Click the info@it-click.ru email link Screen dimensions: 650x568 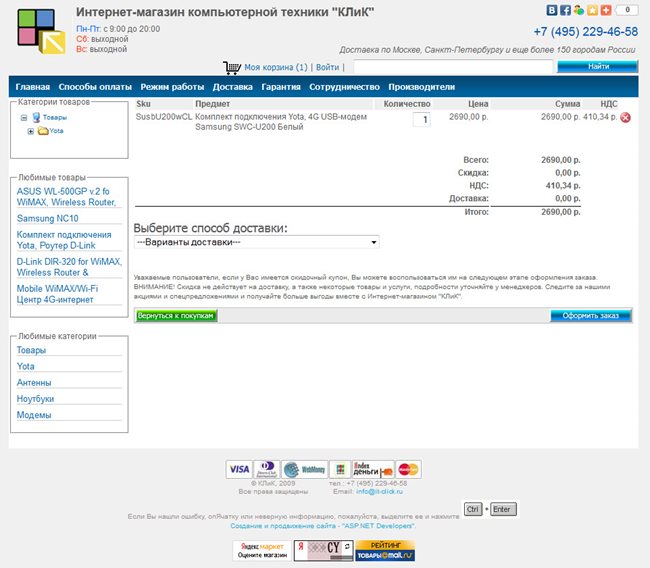[379, 492]
